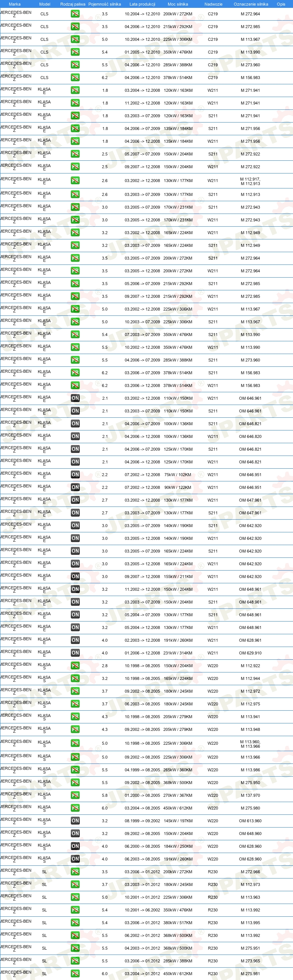The height and width of the screenshot is (980, 293).
Task: Click the petrol icon in the SL M 272.966 row
Action: tap(75, 872)
